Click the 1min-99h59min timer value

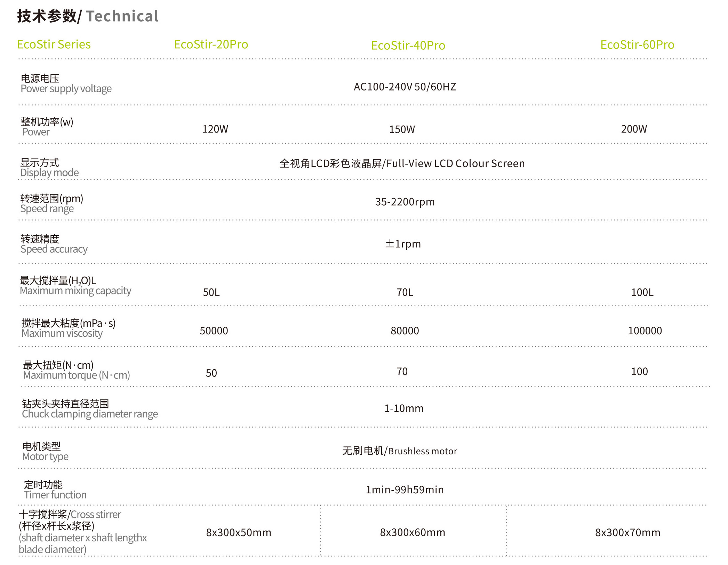tap(404, 490)
